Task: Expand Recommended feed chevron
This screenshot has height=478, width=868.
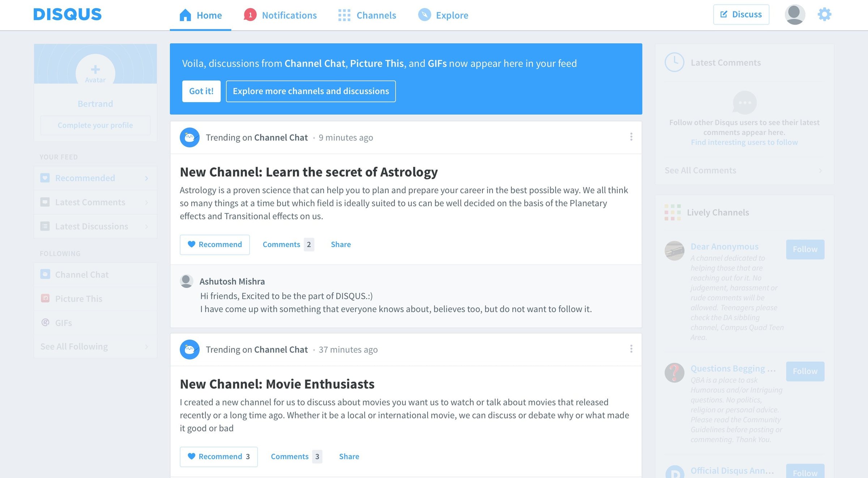Action: pos(146,178)
